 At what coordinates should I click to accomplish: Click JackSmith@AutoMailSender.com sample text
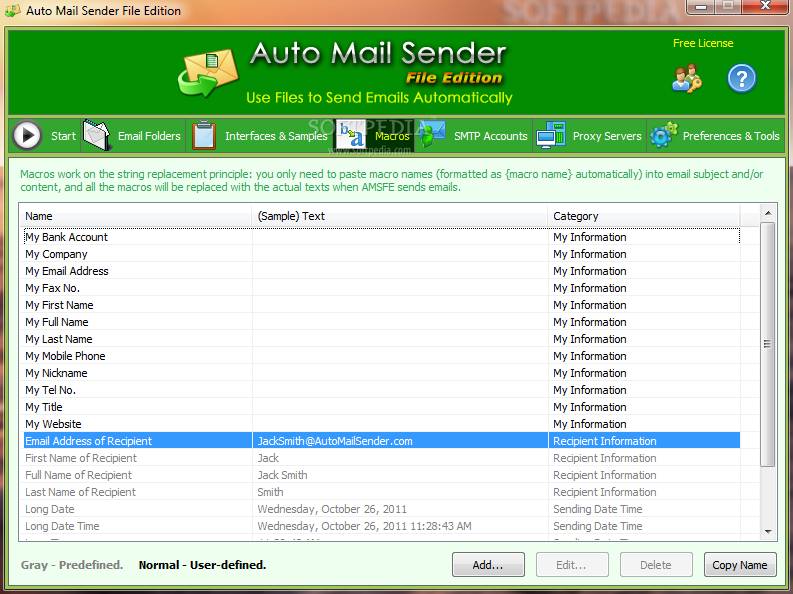pyautogui.click(x=335, y=441)
